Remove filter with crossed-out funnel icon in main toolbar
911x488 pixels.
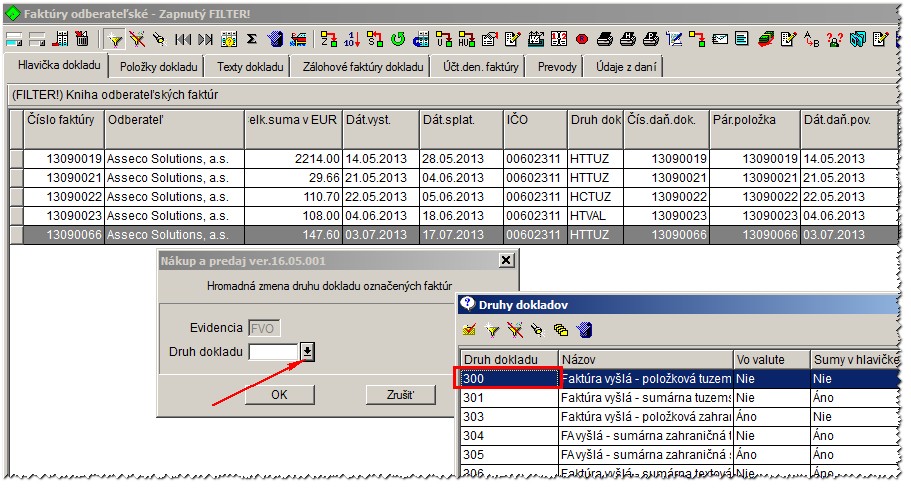point(137,40)
